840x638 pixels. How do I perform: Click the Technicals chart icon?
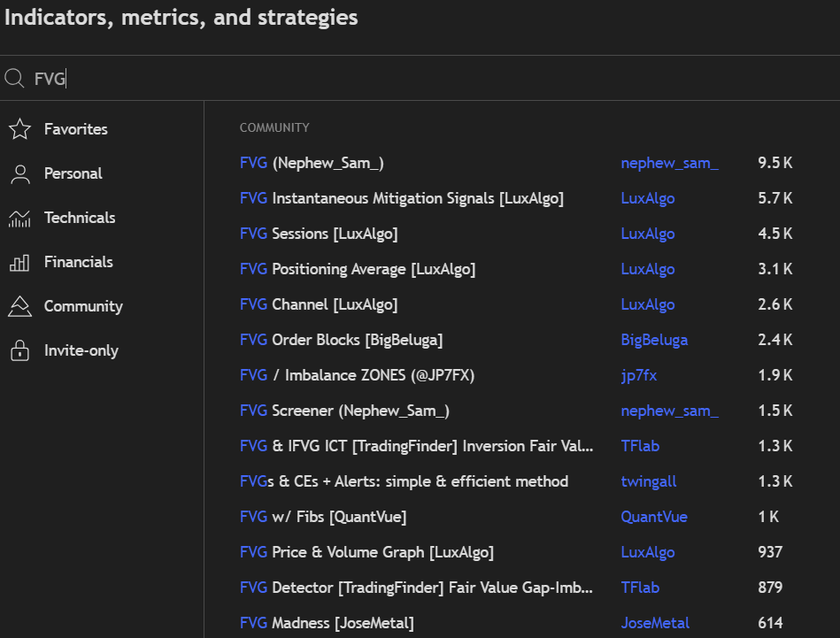[19, 218]
